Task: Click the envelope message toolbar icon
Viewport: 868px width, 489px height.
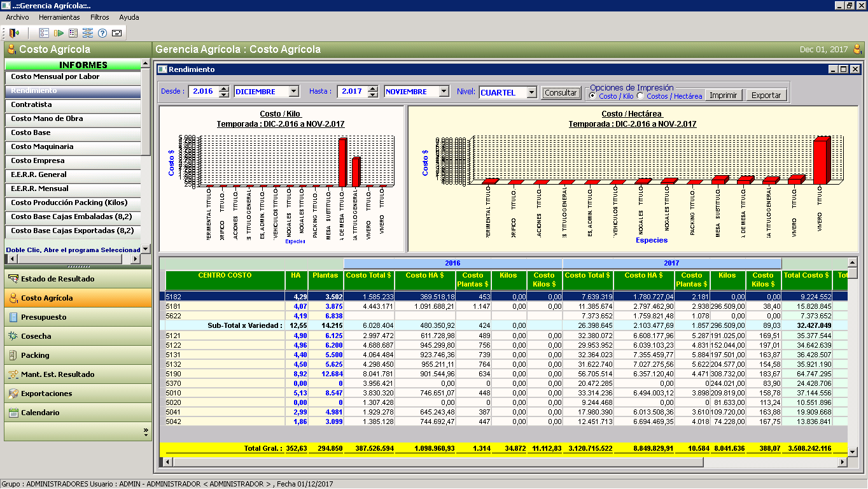Action: pos(117,33)
